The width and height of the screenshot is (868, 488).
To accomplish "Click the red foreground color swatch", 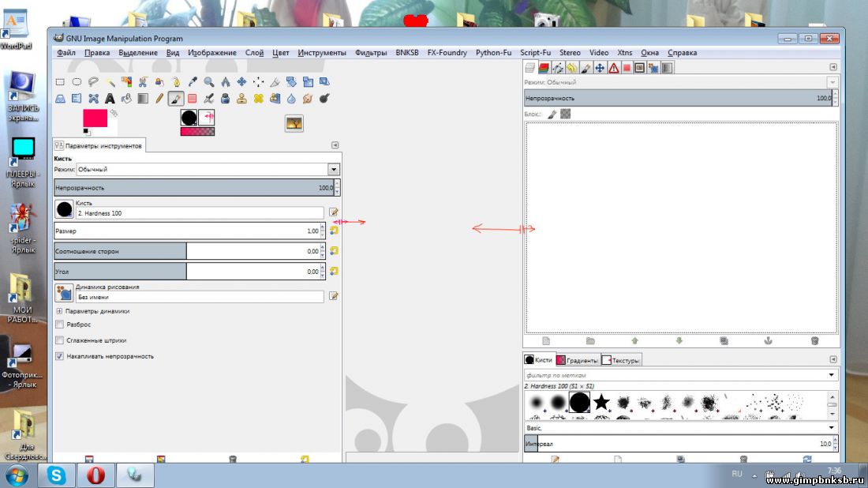I will (x=95, y=118).
